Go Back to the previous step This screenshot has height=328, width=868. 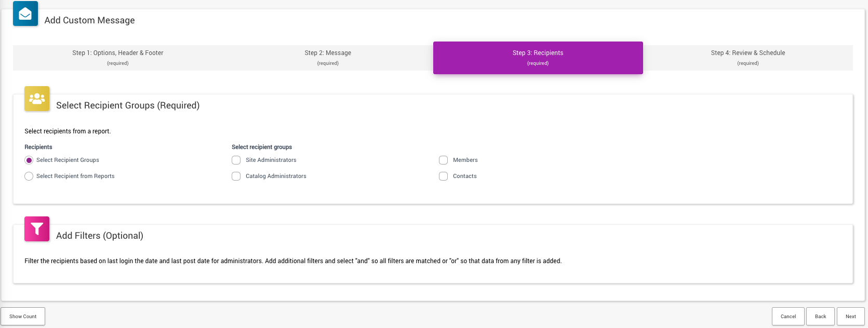click(821, 317)
